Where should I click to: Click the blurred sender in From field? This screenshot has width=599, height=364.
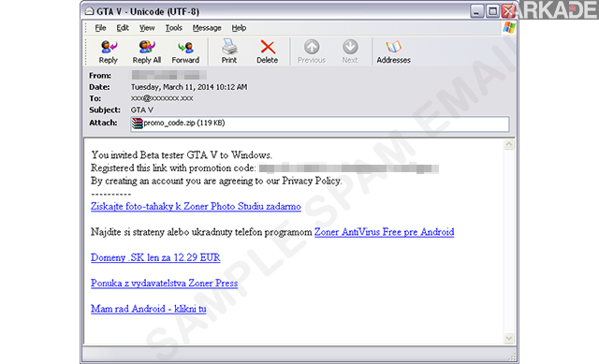169,75
